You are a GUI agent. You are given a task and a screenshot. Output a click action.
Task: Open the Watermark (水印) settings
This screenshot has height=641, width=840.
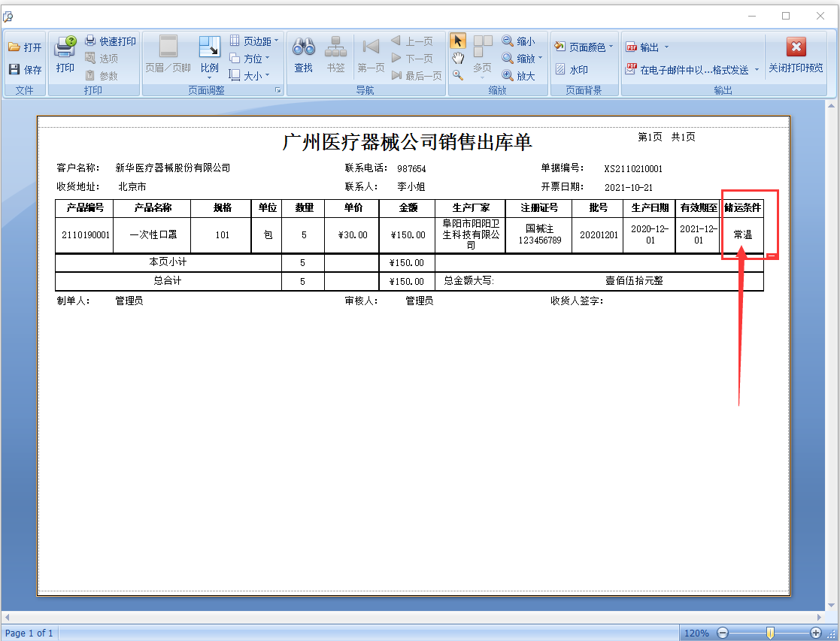[572, 70]
